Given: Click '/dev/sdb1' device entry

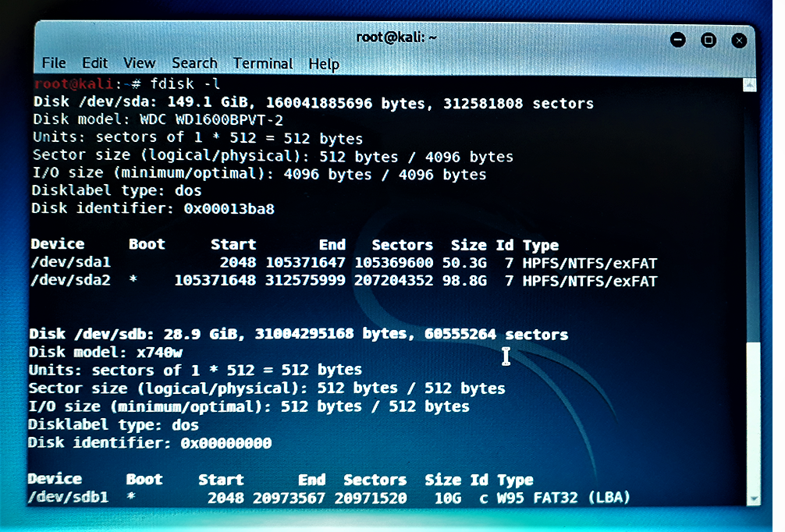Looking at the screenshot, I should (x=68, y=497).
